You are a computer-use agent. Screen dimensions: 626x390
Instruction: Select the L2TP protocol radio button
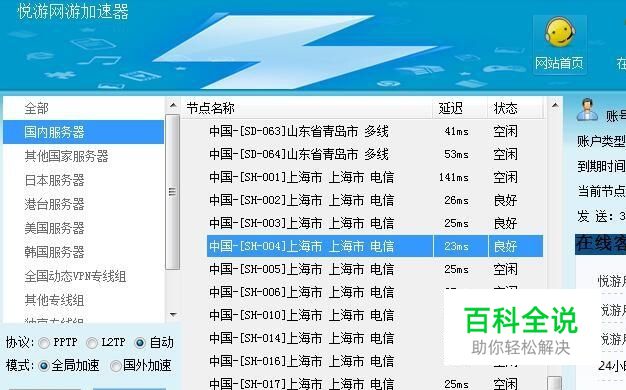(x=92, y=342)
